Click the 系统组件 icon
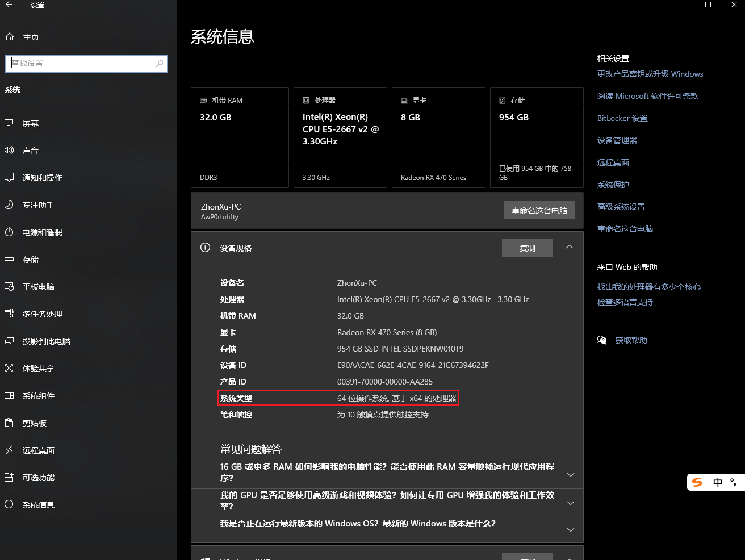 coord(9,395)
